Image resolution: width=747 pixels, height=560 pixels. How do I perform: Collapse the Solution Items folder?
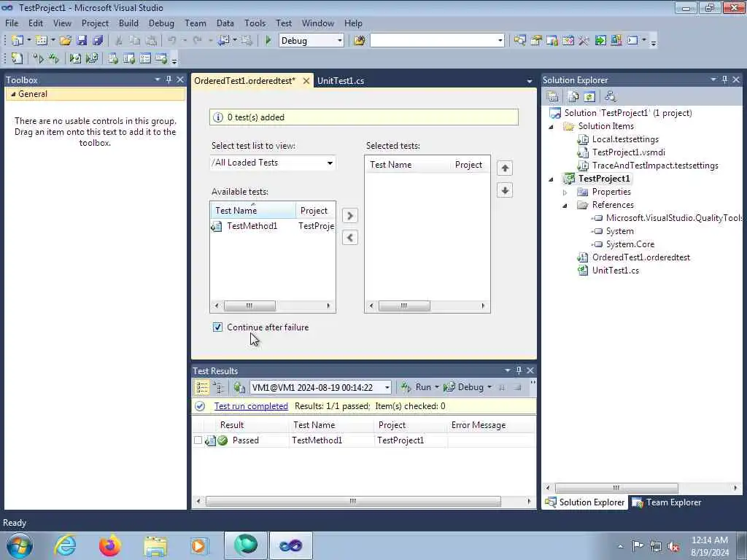(x=551, y=127)
